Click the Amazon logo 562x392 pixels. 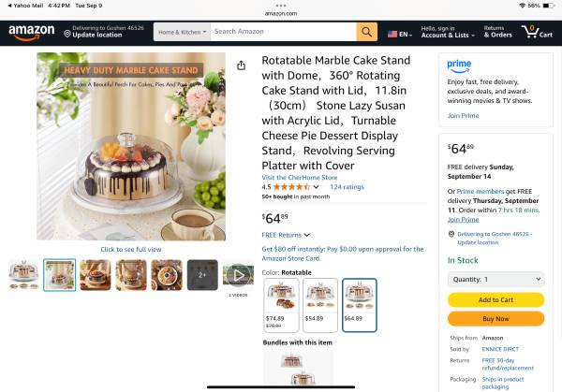[x=31, y=33]
